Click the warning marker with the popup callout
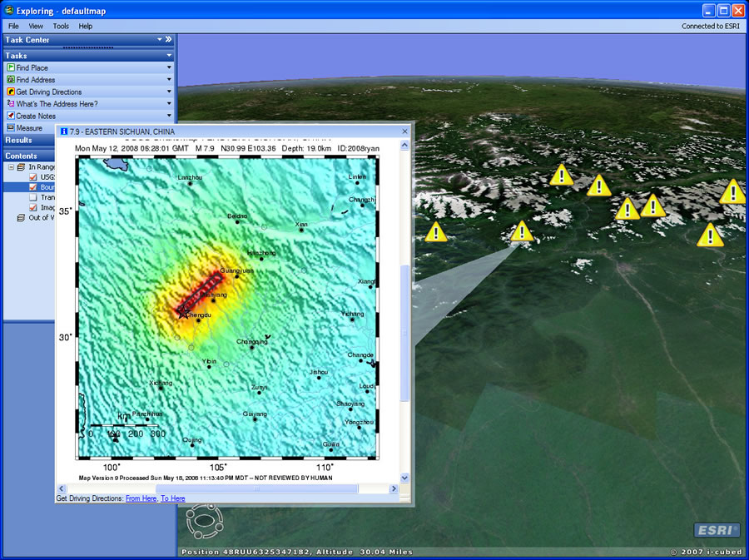The height and width of the screenshot is (560, 749). pos(522,231)
